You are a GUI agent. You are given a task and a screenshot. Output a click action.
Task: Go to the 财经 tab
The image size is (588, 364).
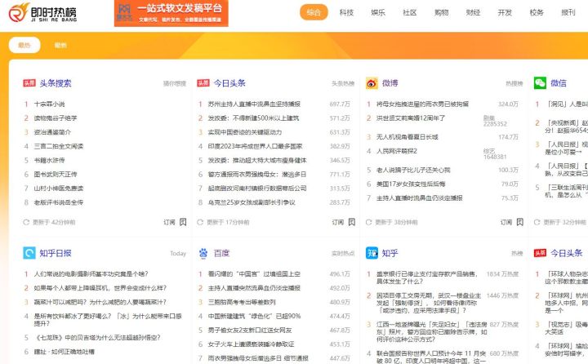473,12
